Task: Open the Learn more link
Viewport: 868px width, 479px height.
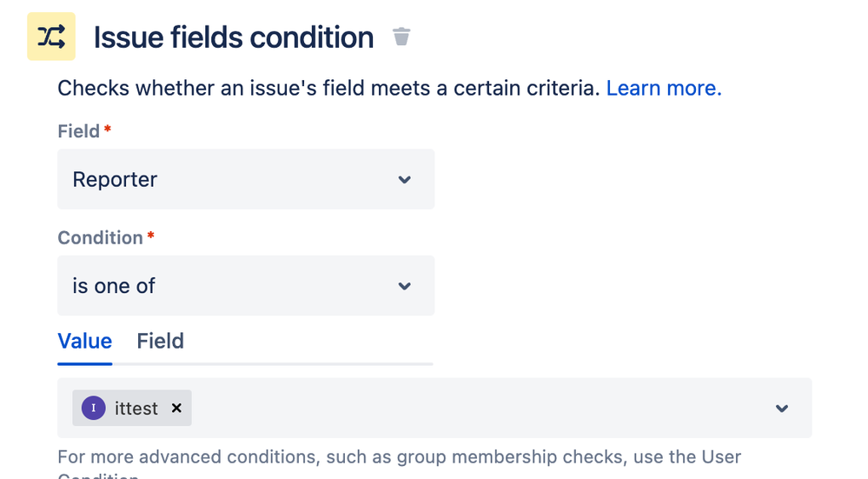Action: 664,88
